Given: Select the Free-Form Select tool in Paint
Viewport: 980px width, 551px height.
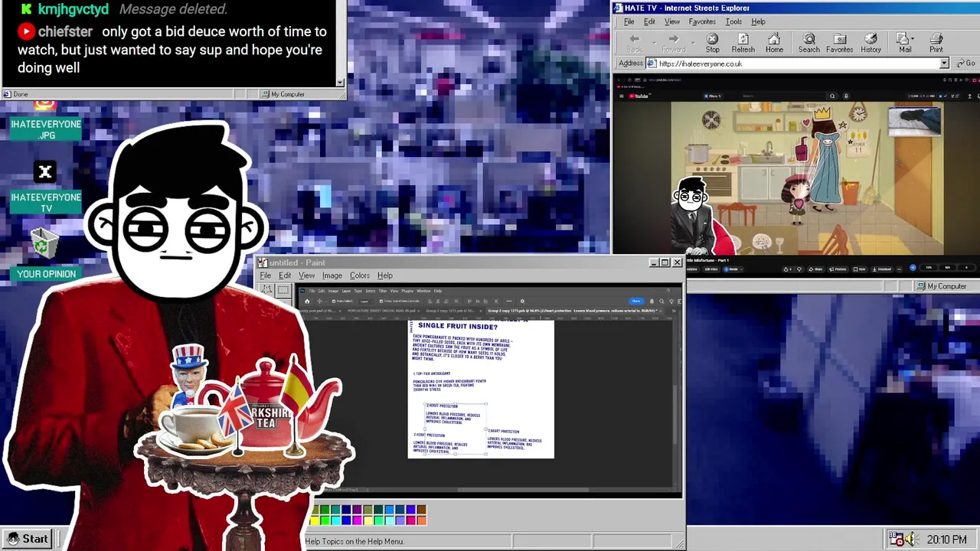Looking at the screenshot, I should [266, 290].
